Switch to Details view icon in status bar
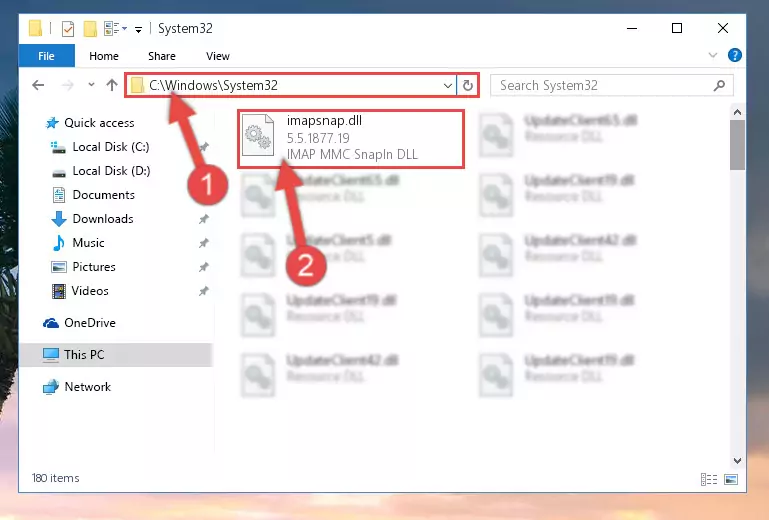This screenshot has width=769, height=520. pyautogui.click(x=709, y=479)
